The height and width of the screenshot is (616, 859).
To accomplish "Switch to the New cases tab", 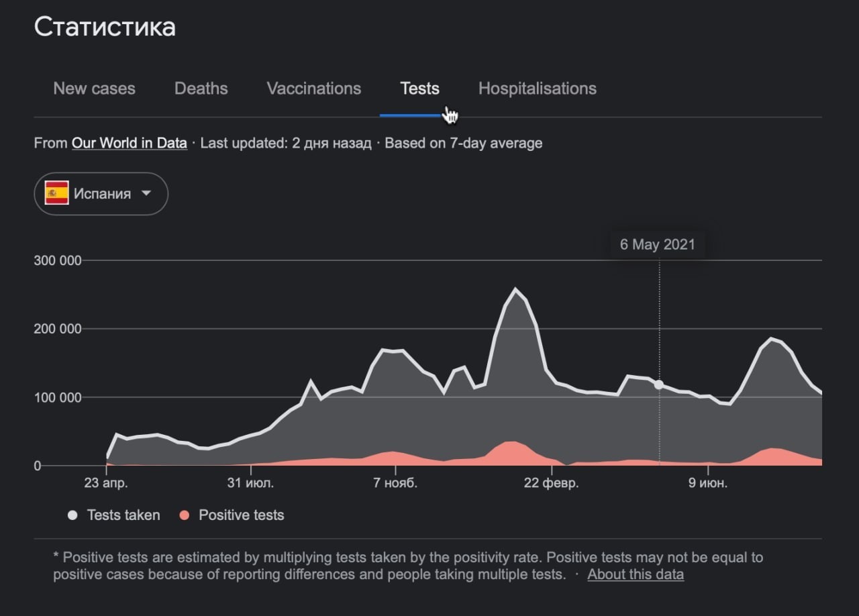I will coord(94,89).
